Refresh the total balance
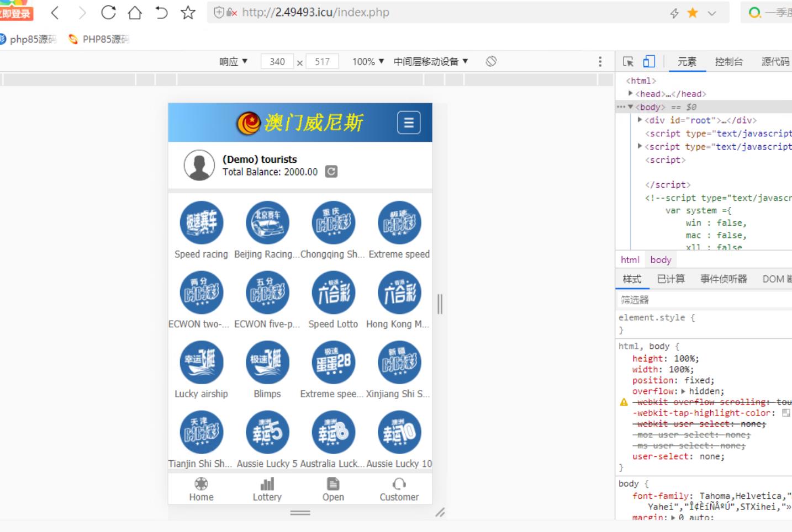 (331, 172)
